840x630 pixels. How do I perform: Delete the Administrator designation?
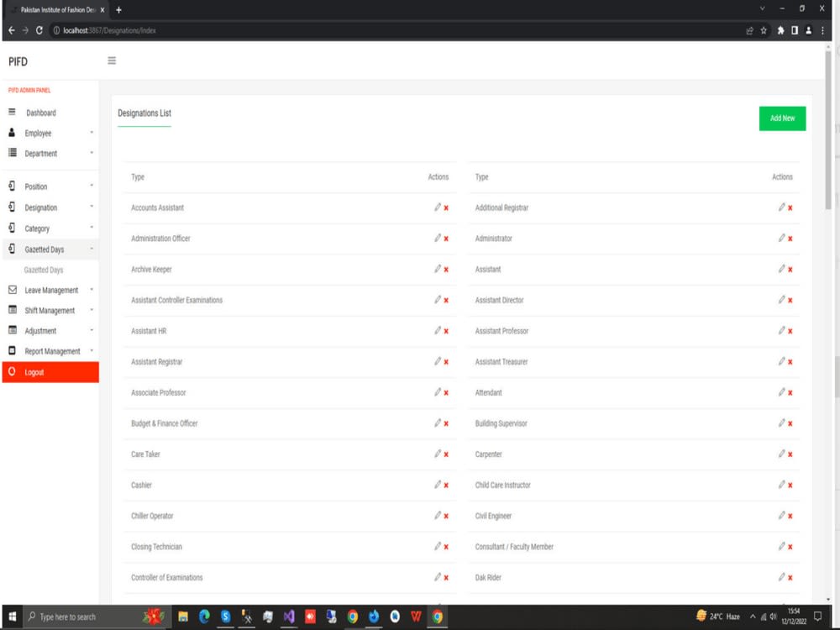790,239
